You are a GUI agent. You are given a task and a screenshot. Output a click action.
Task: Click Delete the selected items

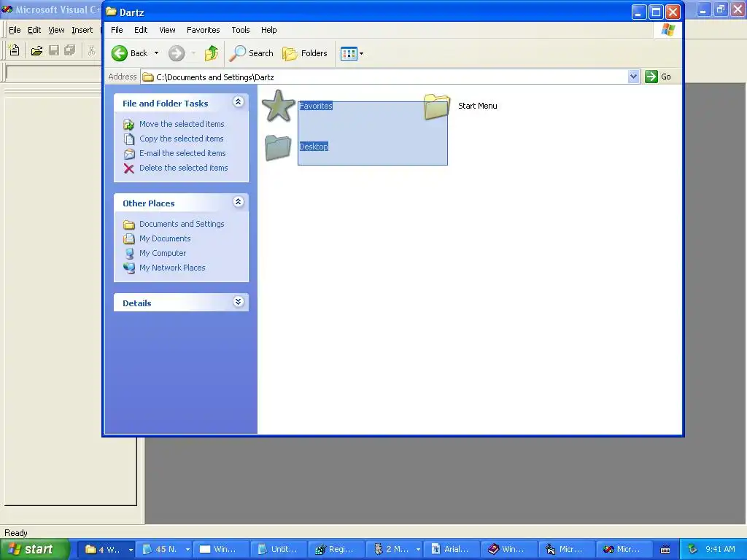[x=183, y=168]
